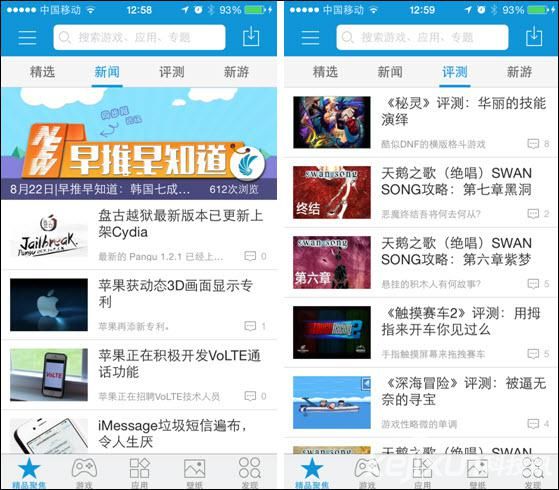Viewport: 559px width, 490px height.
Task: Tap battery indicator on the 12:58 status bar
Action: 255,10
